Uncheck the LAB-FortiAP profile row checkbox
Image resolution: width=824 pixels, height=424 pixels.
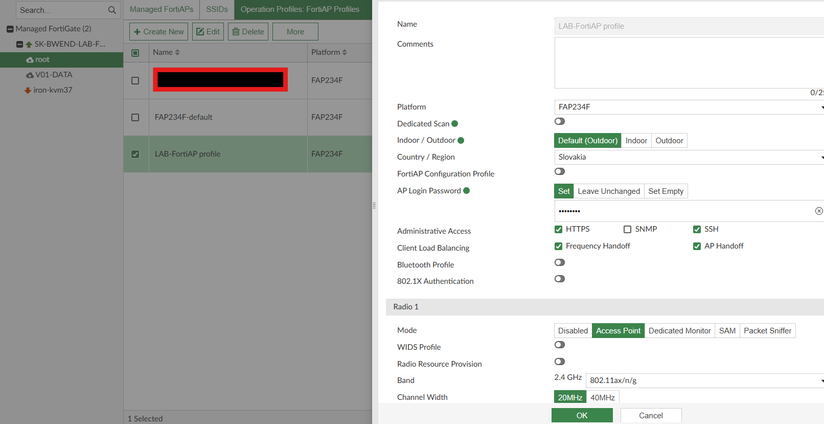[135, 154]
